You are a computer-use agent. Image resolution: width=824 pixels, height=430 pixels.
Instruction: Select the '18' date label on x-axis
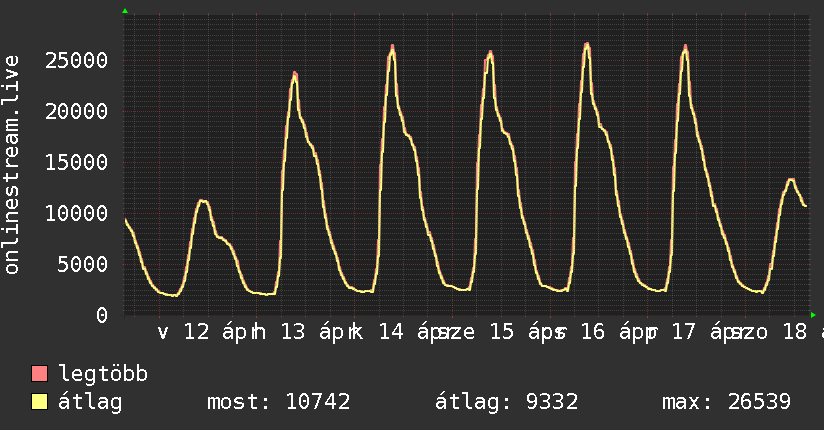click(x=795, y=332)
